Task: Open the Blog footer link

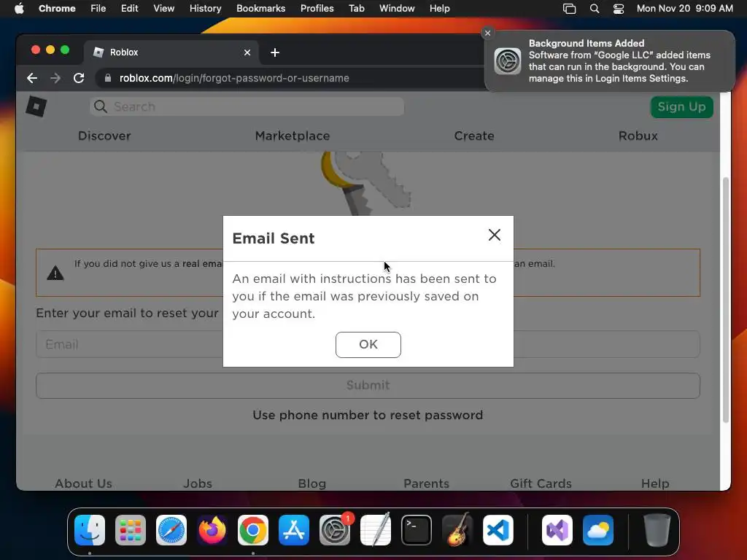Action: click(312, 483)
